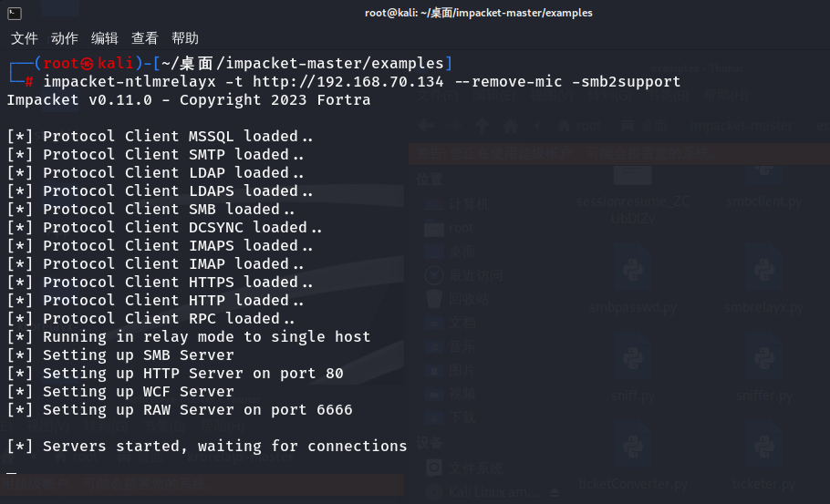Image resolution: width=830 pixels, height=504 pixels.
Task: Click the 'Protocol Client LDAPS loaded' line
Action: [x=160, y=190]
